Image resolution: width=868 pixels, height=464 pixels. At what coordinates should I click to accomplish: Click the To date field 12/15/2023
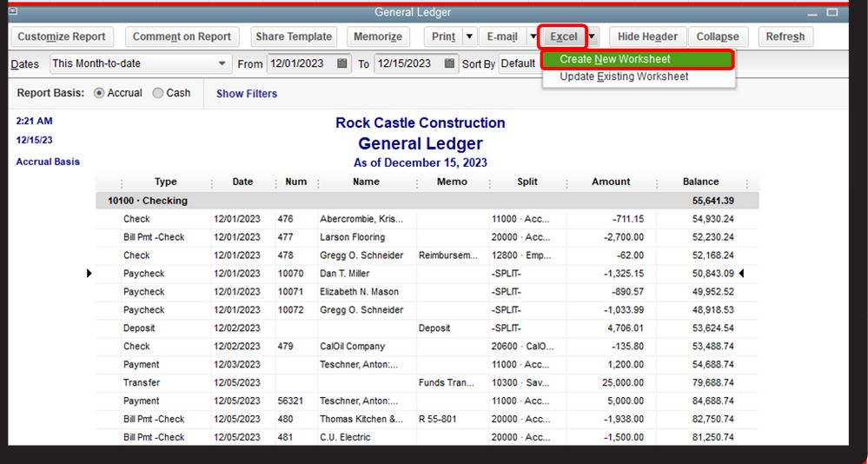(x=409, y=63)
